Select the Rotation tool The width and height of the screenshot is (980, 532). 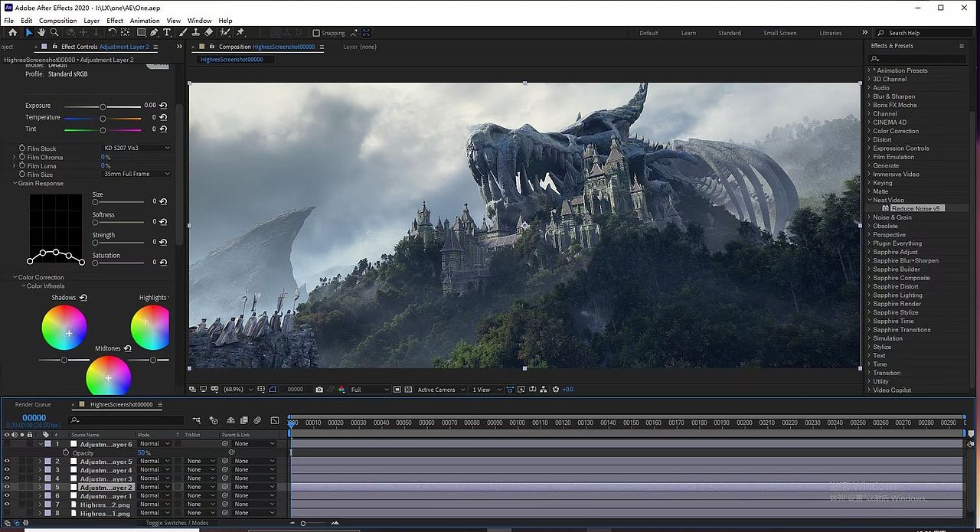click(x=112, y=33)
